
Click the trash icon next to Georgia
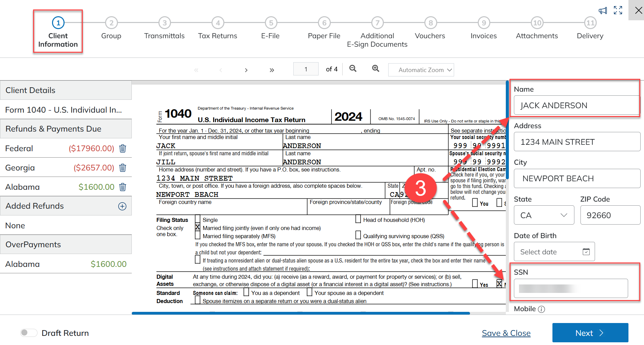click(x=123, y=168)
